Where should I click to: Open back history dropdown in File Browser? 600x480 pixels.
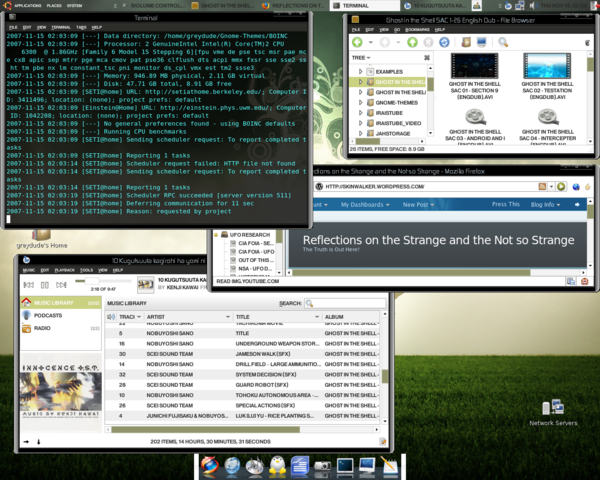coord(370,42)
